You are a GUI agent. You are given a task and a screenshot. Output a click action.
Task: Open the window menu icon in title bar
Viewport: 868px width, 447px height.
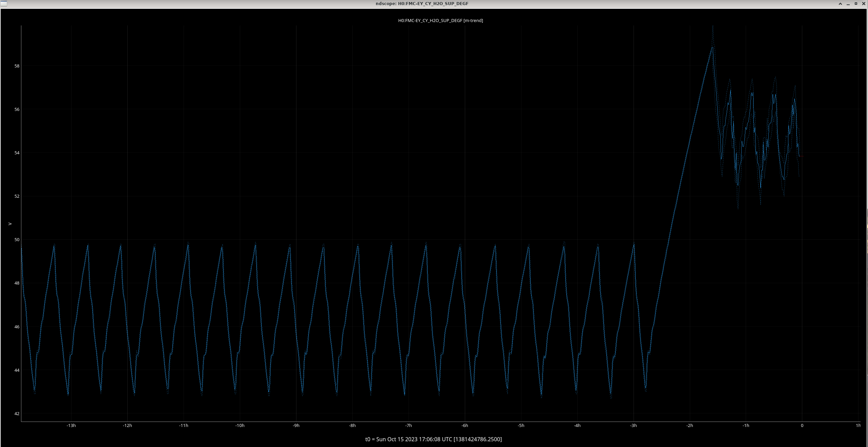click(x=4, y=4)
